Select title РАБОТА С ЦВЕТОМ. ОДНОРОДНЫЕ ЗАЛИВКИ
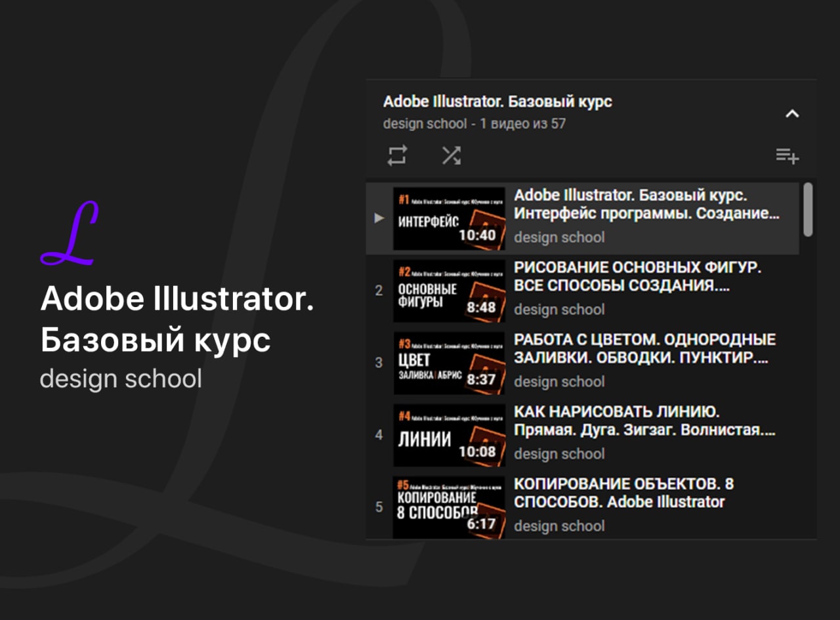Viewport: 840px width, 620px height. point(644,348)
